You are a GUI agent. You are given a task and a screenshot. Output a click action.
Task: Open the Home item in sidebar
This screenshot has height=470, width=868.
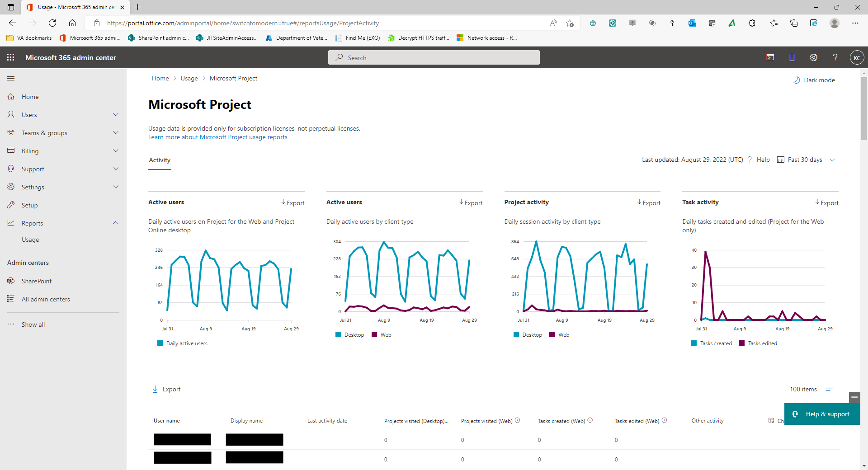[x=63, y=97]
